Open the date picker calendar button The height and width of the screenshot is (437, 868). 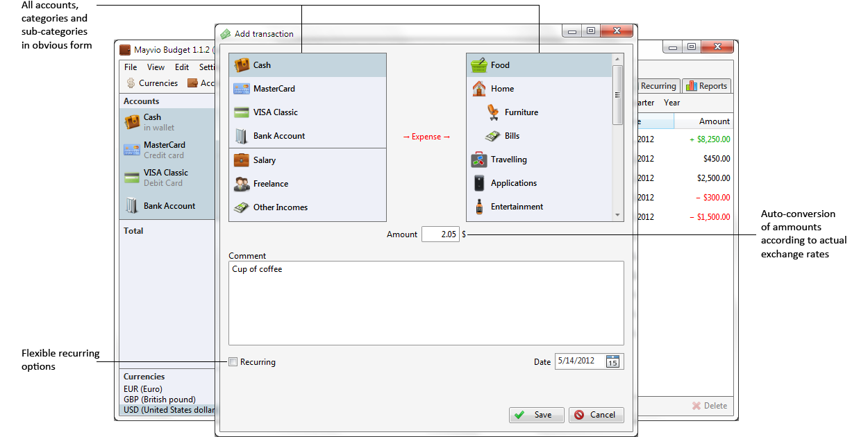coord(612,361)
